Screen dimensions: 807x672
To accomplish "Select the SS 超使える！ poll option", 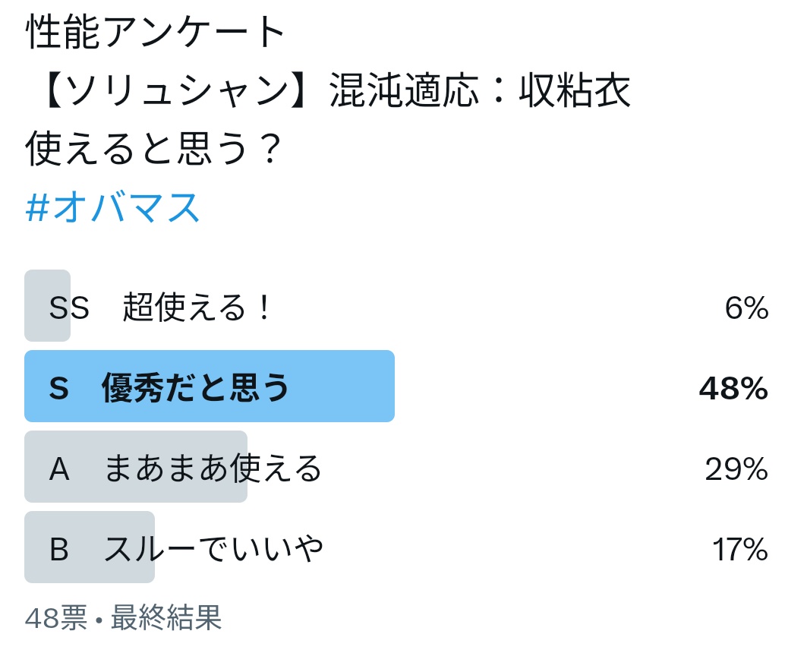I will [x=159, y=308].
